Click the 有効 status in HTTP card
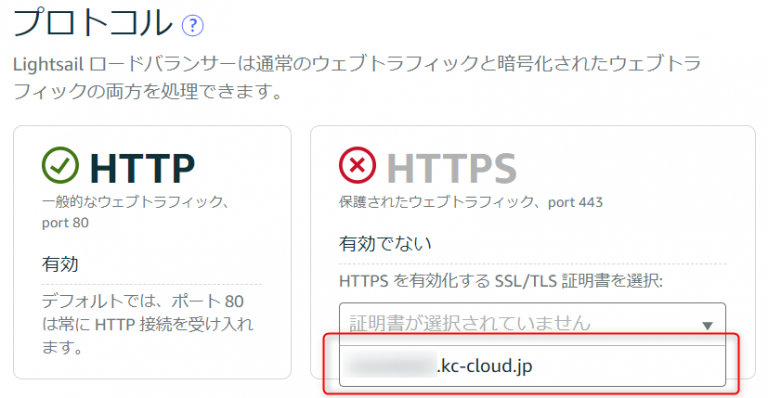 click(60, 264)
